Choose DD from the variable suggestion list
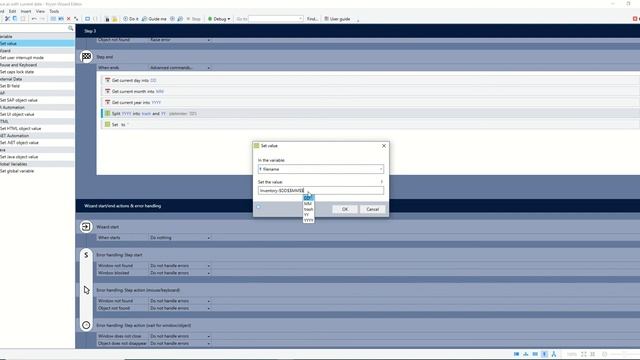The height and width of the screenshot is (360, 640). pos(308,198)
